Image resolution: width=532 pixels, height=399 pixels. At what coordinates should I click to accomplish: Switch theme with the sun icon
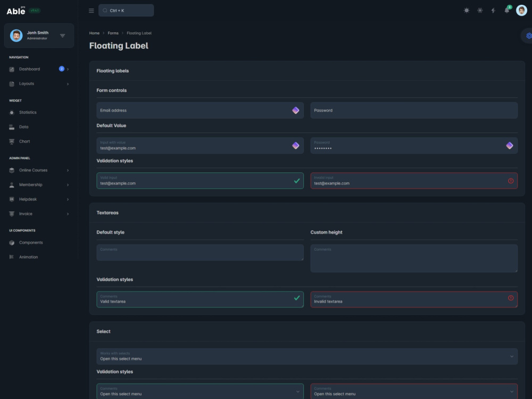467,11
